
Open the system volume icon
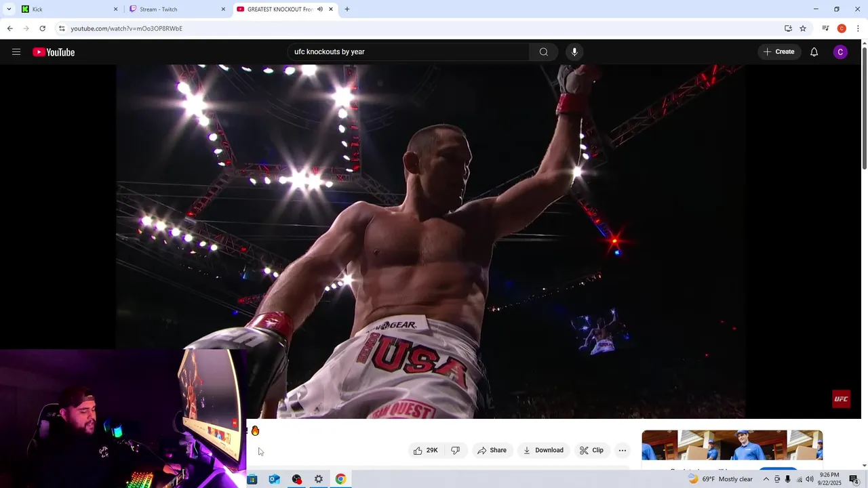pos(810,479)
